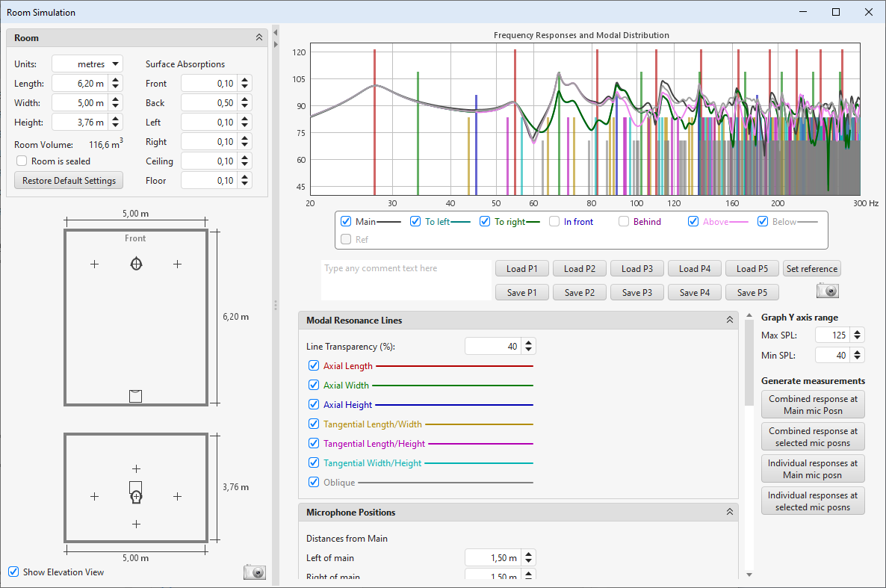886x588 pixels.
Task: Click the camera icon below the graph buttons
Action: pyautogui.click(x=828, y=291)
